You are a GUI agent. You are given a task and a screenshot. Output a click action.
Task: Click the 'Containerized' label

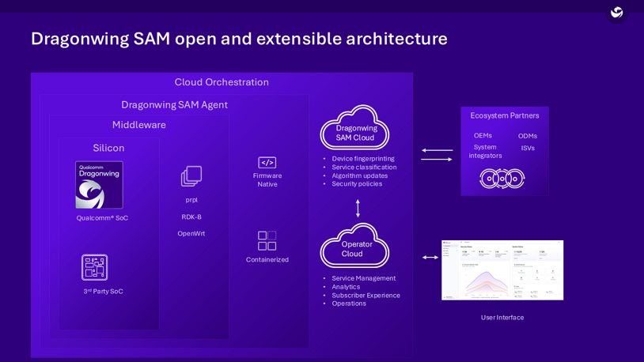[267, 259]
